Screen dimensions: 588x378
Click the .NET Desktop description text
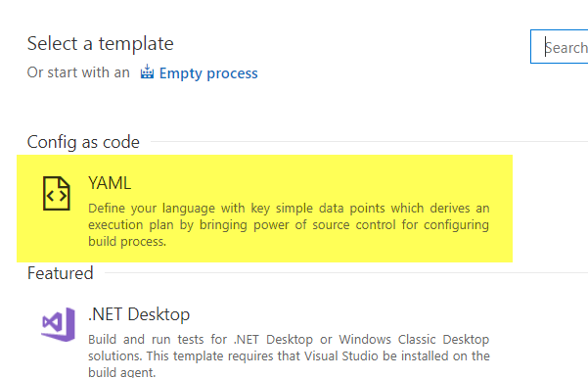289,355
